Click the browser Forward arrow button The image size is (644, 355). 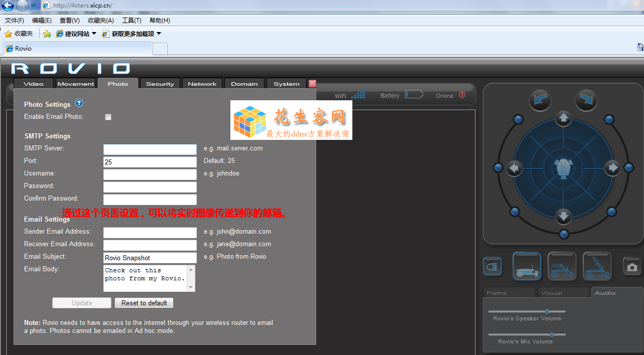(x=22, y=6)
